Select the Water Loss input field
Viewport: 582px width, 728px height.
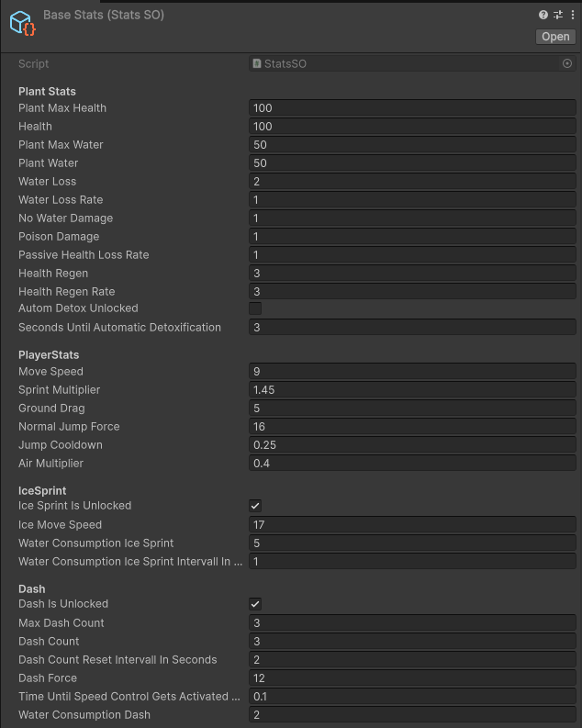411,182
